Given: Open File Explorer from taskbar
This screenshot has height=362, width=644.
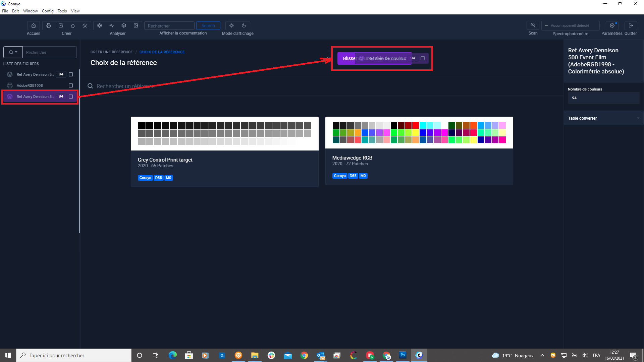Looking at the screenshot, I should (255, 355).
